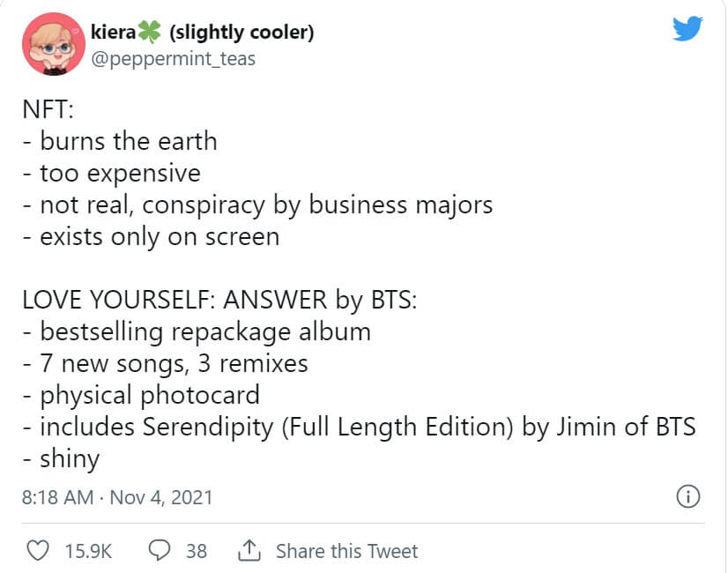Click the reply speech bubble icon
728x573 pixels.
[x=160, y=551]
